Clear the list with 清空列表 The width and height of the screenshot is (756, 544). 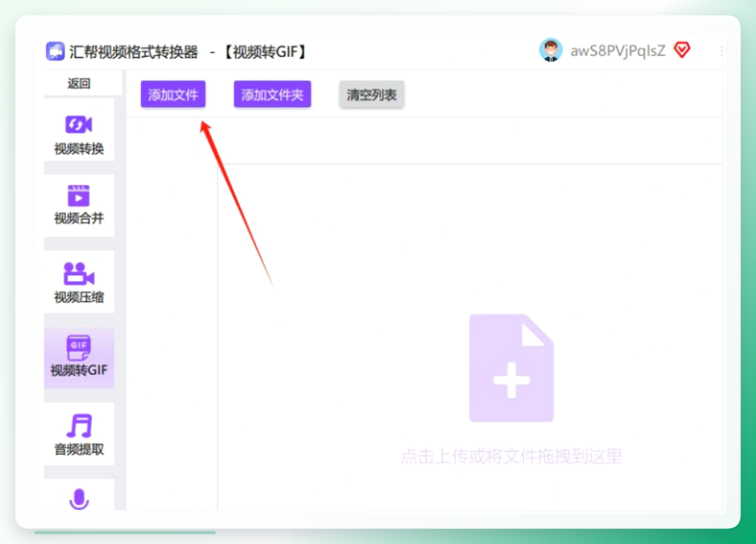371,94
